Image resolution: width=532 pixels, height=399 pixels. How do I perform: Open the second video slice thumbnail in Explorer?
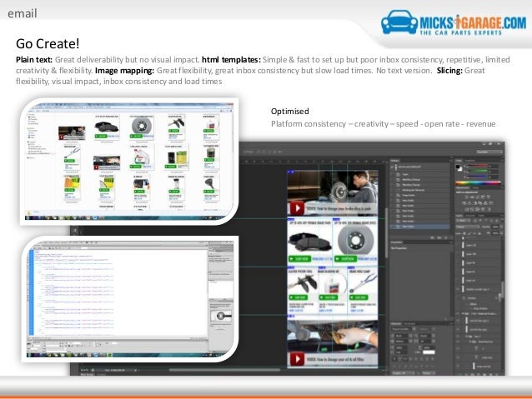107,162
